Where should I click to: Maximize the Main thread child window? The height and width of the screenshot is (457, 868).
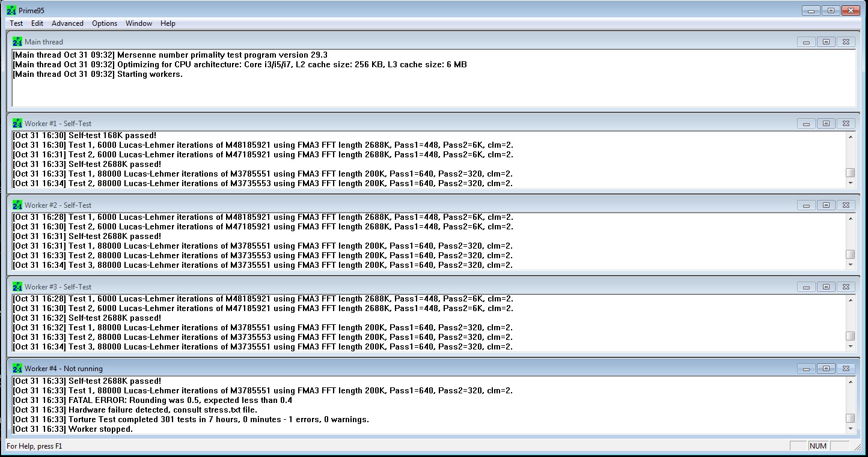coord(826,42)
